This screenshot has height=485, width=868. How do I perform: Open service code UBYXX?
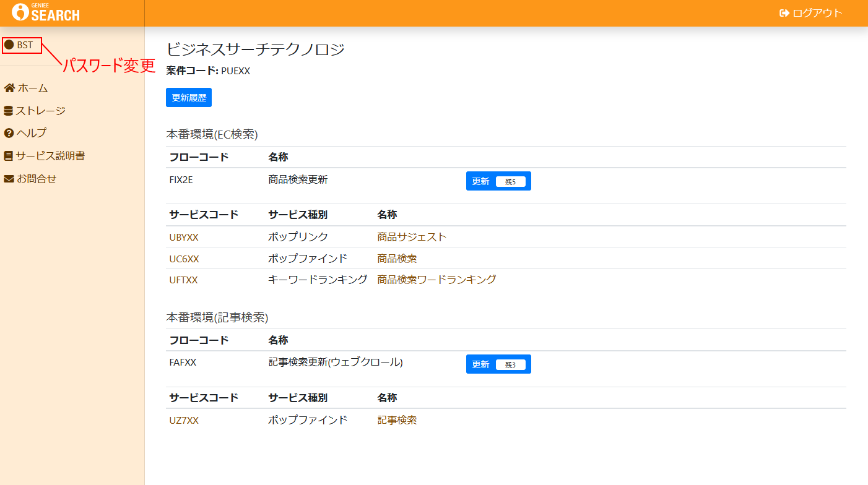(x=184, y=238)
